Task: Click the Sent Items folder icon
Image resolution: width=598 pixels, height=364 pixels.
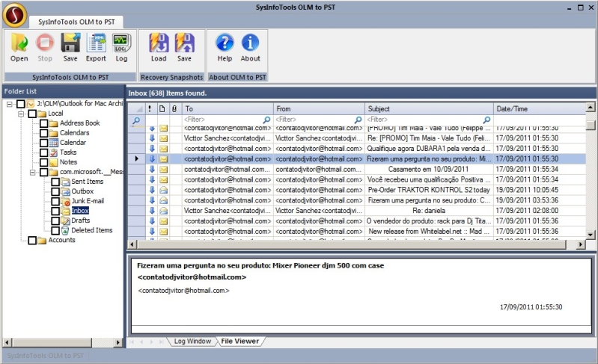Action: click(66, 182)
